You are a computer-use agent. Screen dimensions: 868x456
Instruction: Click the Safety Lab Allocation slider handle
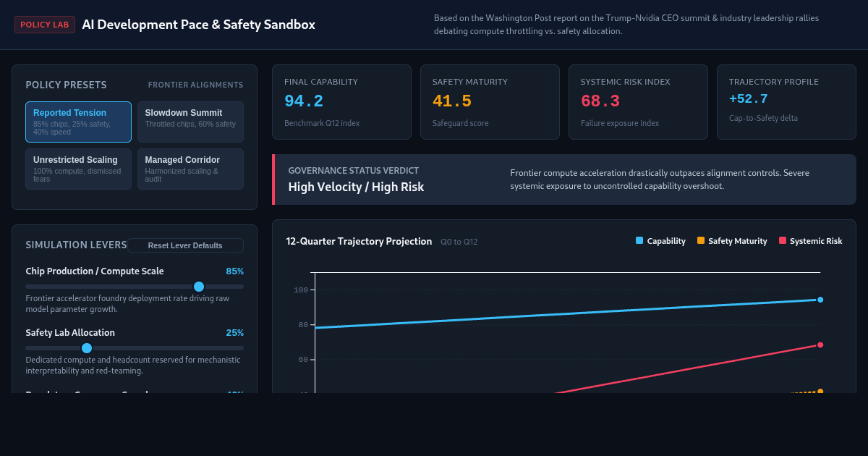click(87, 348)
